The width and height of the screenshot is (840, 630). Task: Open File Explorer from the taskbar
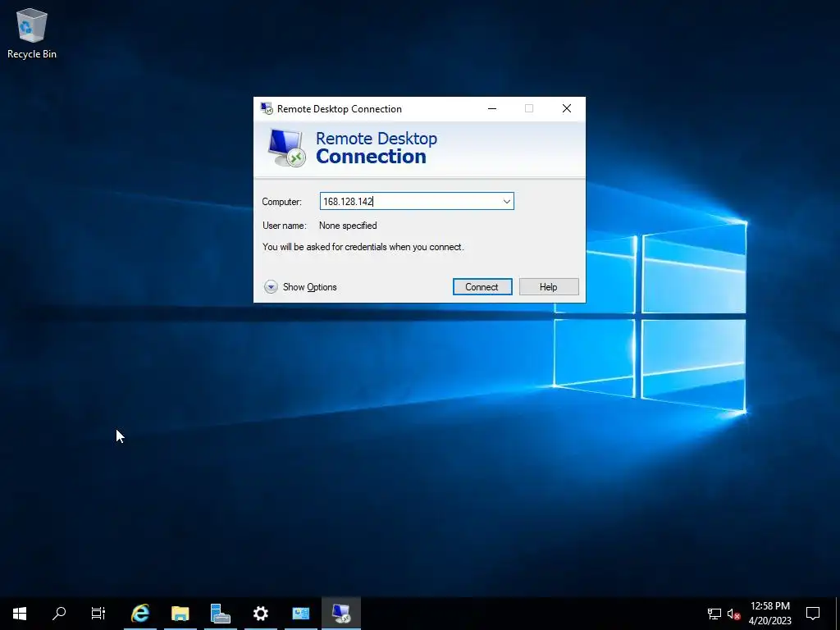(180, 614)
